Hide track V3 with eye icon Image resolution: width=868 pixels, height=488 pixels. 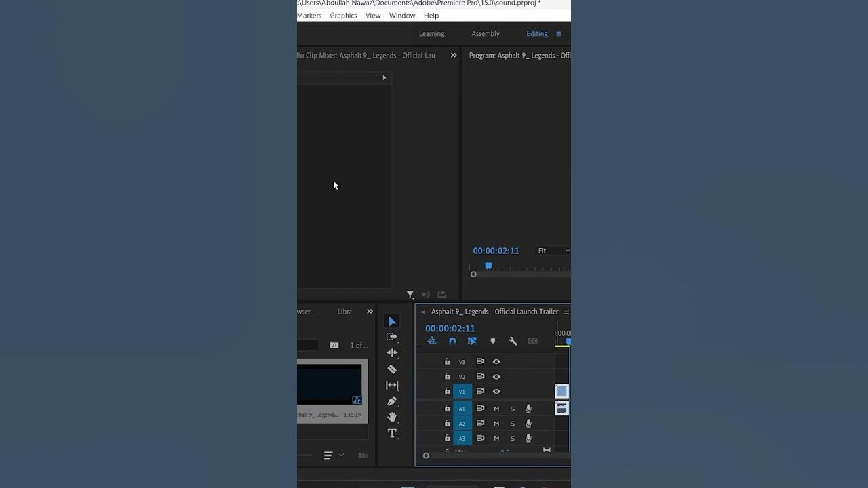pos(496,362)
